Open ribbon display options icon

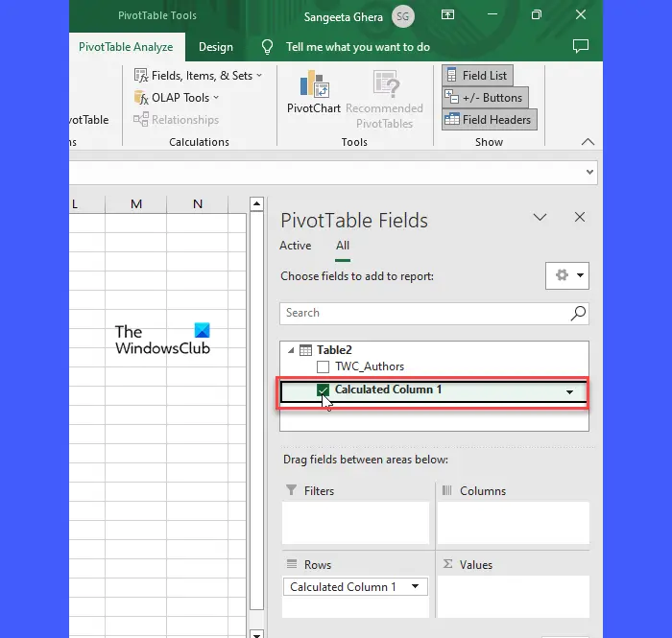click(448, 15)
